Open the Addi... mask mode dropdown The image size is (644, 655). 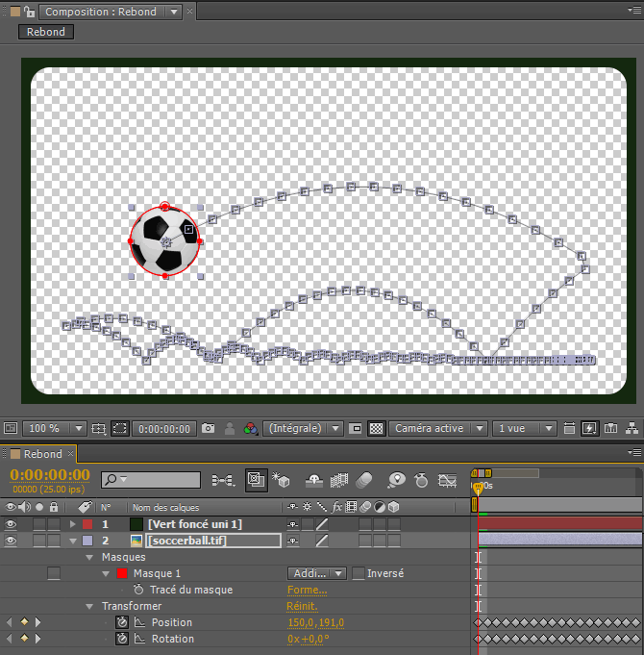[317, 573]
